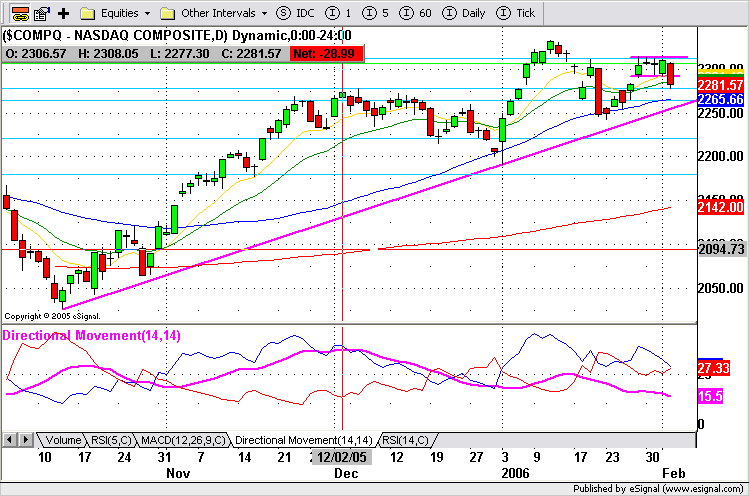749x496 pixels.
Task: Click the red 27.33 indicator label
Action: coord(714,368)
